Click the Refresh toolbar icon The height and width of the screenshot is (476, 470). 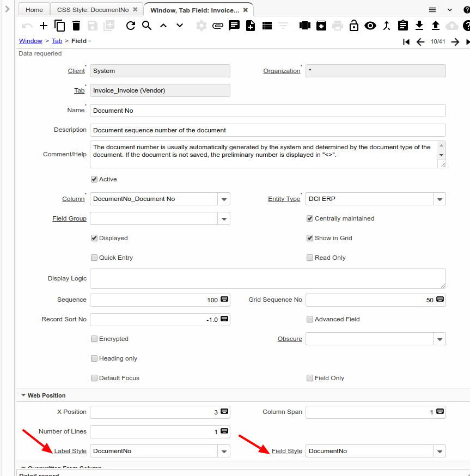(x=130, y=26)
